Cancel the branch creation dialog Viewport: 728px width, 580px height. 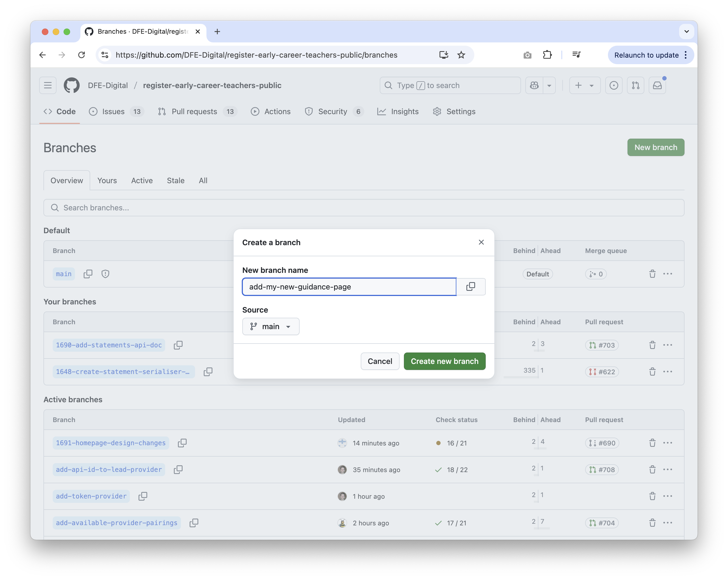(380, 361)
